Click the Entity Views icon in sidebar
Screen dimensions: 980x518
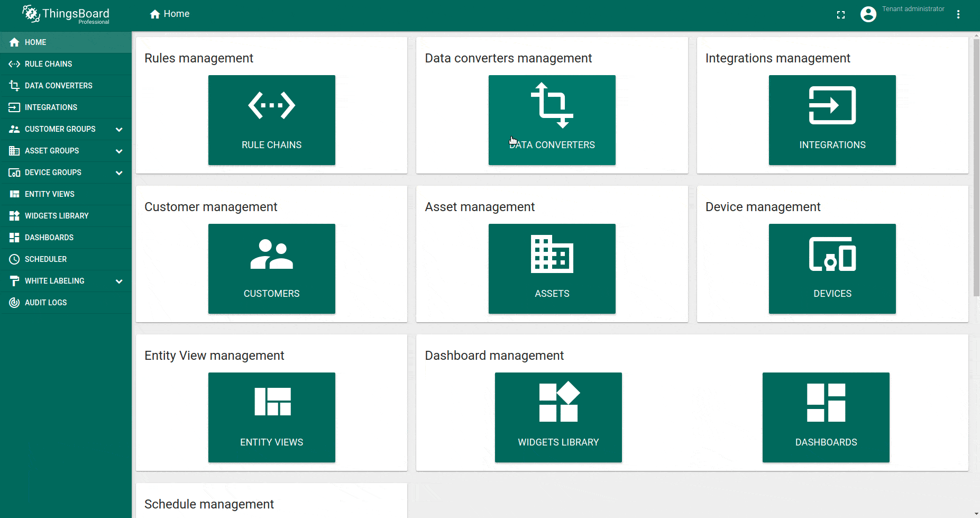pos(14,194)
